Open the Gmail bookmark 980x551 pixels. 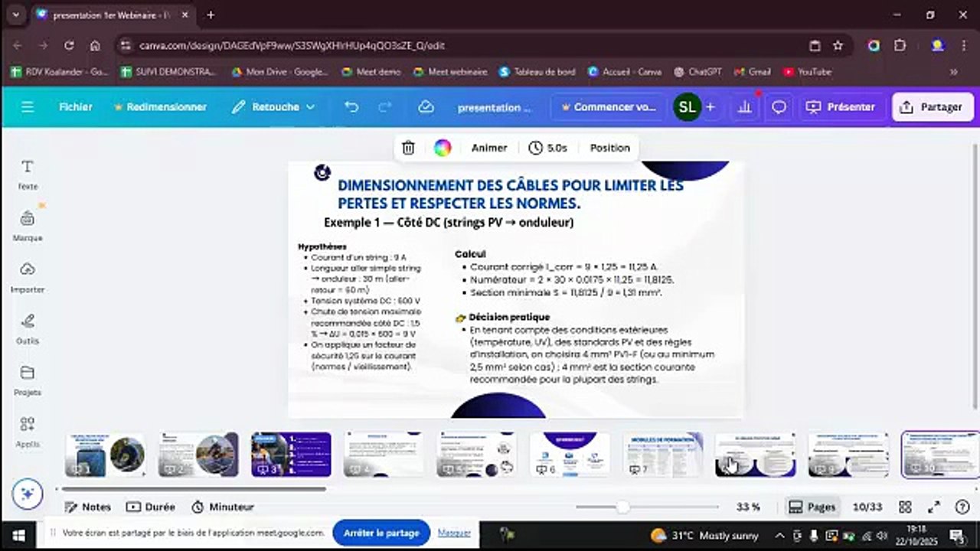752,71
